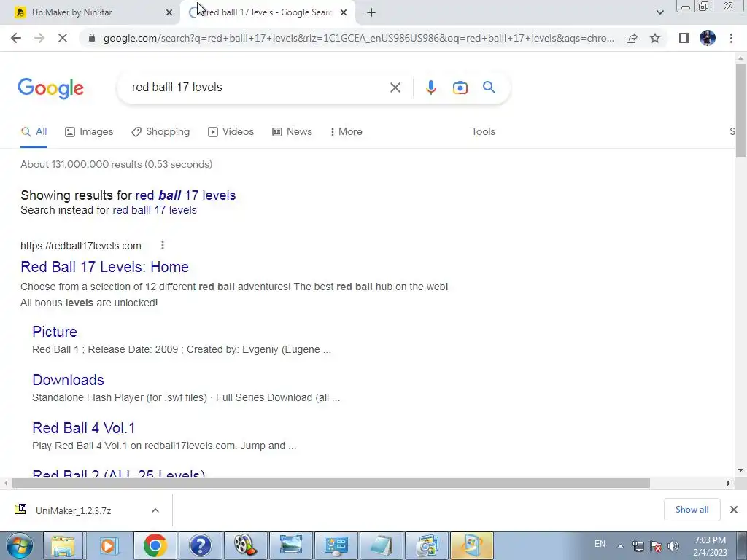Stop loading the page
Image resolution: width=747 pixels, height=560 pixels.
click(63, 38)
